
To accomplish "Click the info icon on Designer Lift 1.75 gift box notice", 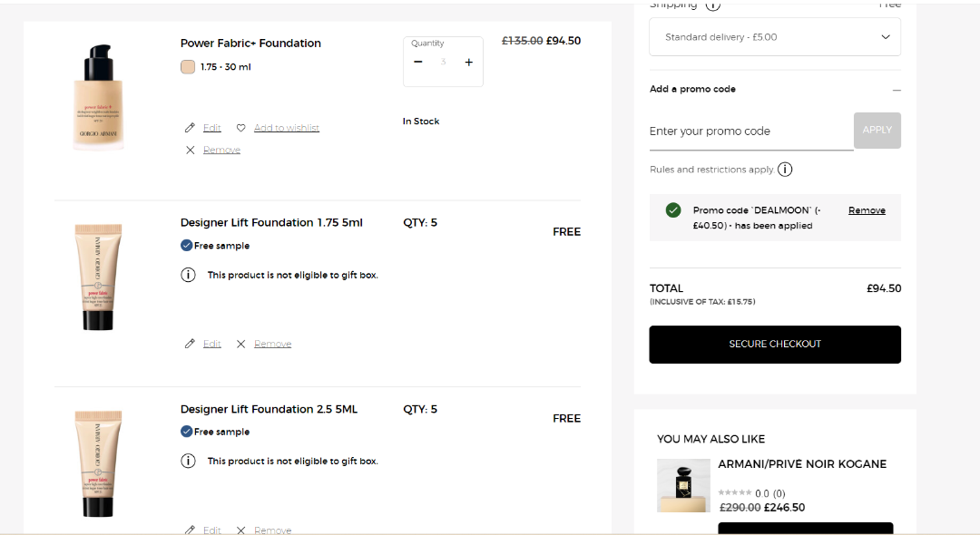I will (x=188, y=275).
